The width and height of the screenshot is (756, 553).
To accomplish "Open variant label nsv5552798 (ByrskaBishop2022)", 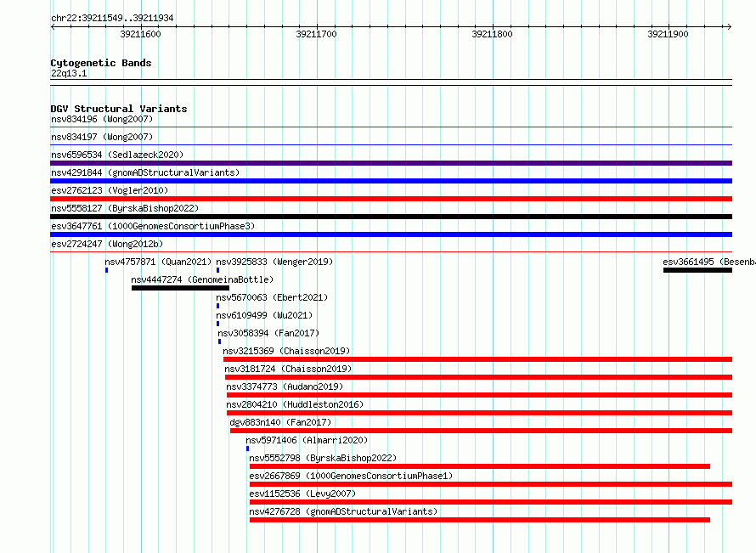I will [323, 458].
